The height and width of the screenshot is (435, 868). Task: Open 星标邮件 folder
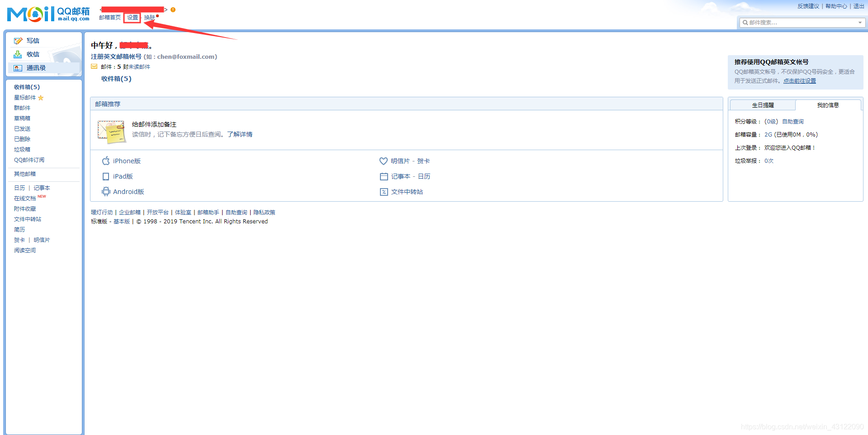(25, 98)
